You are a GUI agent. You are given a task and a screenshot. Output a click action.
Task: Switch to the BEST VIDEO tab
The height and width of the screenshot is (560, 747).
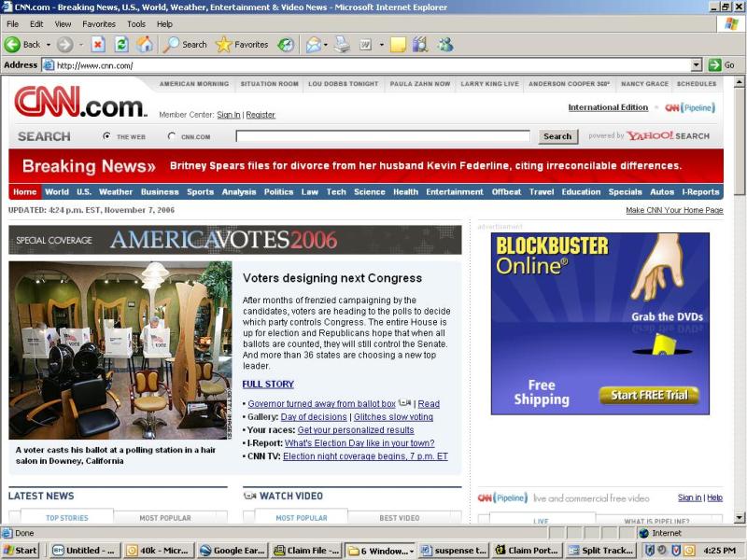point(400,518)
